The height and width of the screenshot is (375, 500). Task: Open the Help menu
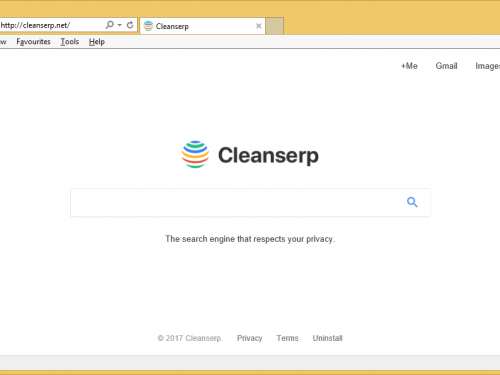click(x=97, y=42)
